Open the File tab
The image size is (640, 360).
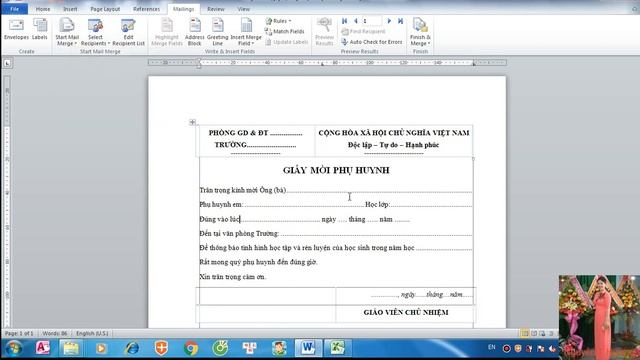click(x=14, y=9)
